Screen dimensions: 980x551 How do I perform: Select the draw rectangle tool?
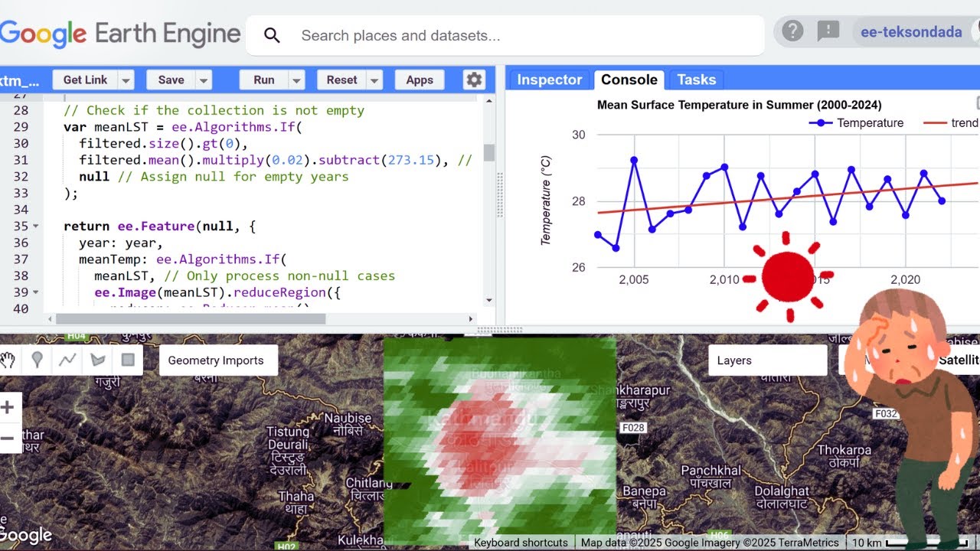pos(128,360)
